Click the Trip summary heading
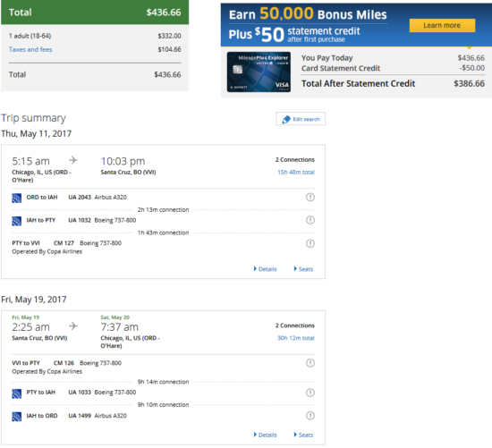Image resolution: width=492 pixels, height=448 pixels. click(x=34, y=118)
